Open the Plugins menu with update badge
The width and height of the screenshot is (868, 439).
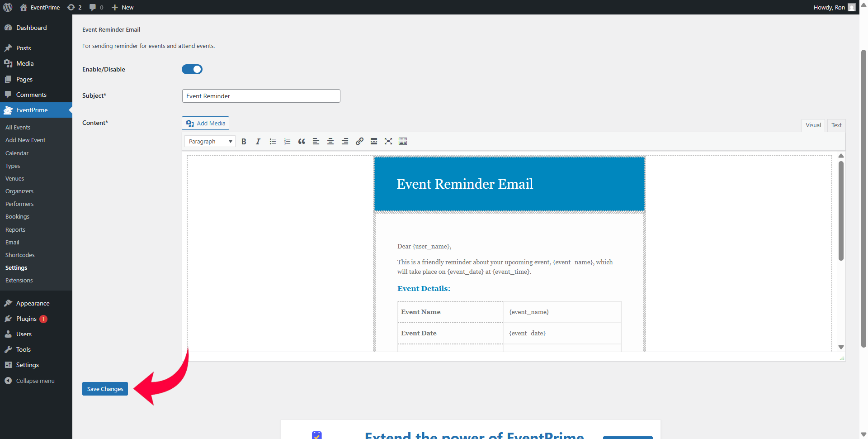26,319
